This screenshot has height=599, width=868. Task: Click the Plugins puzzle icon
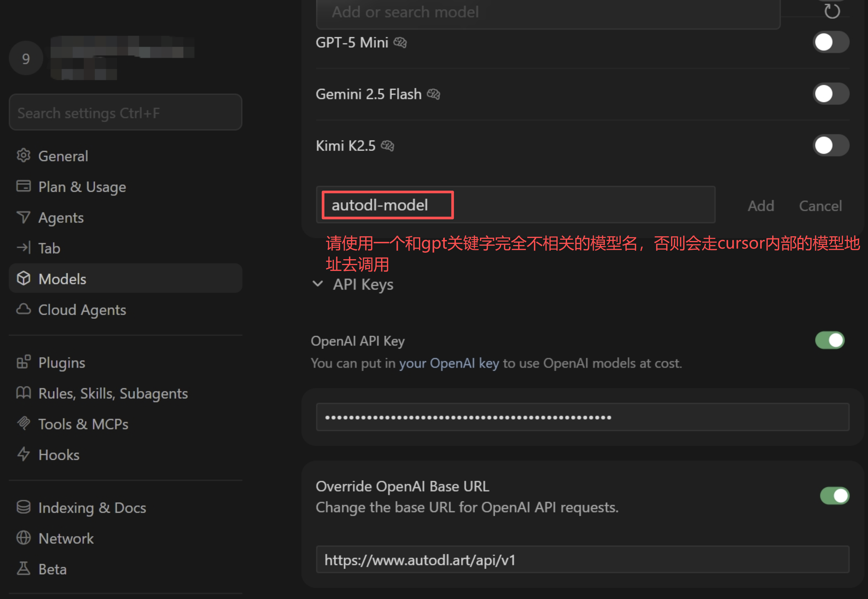[23, 362]
